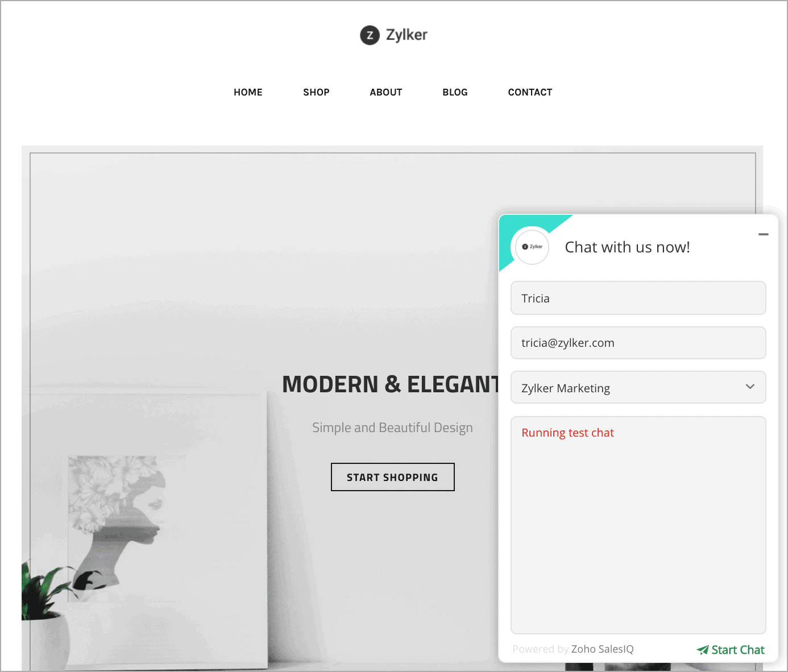Minimize the chat widget with dash icon
Viewport: 788px width, 672px height.
point(764,234)
